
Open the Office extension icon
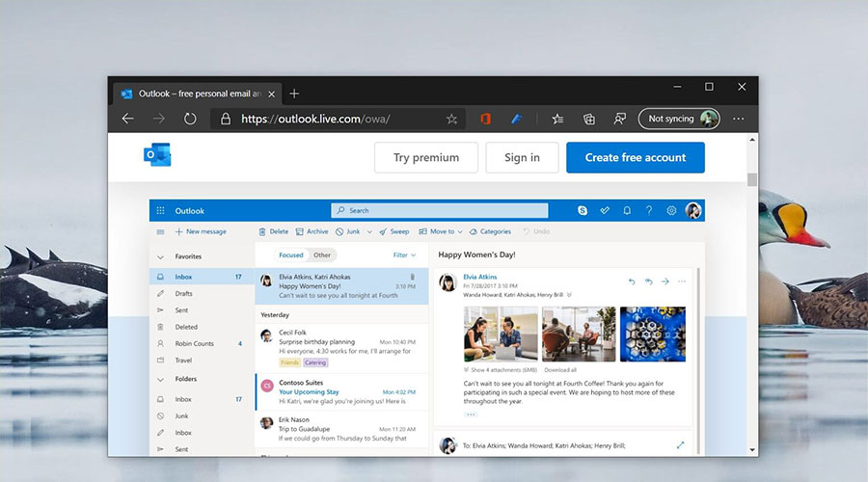[x=485, y=119]
